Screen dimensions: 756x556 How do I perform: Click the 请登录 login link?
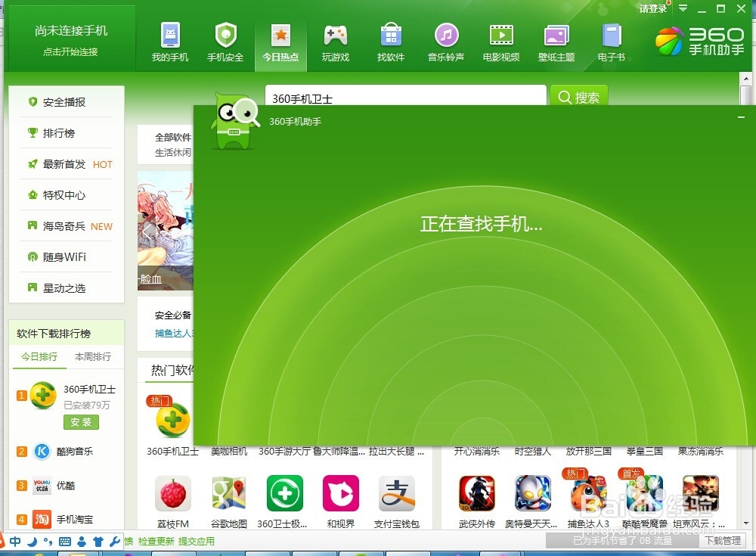[x=653, y=8]
